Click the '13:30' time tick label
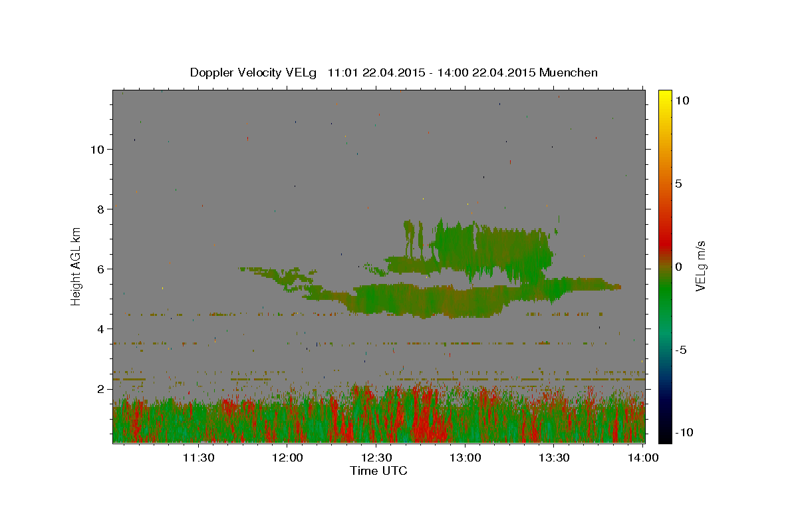 554,458
